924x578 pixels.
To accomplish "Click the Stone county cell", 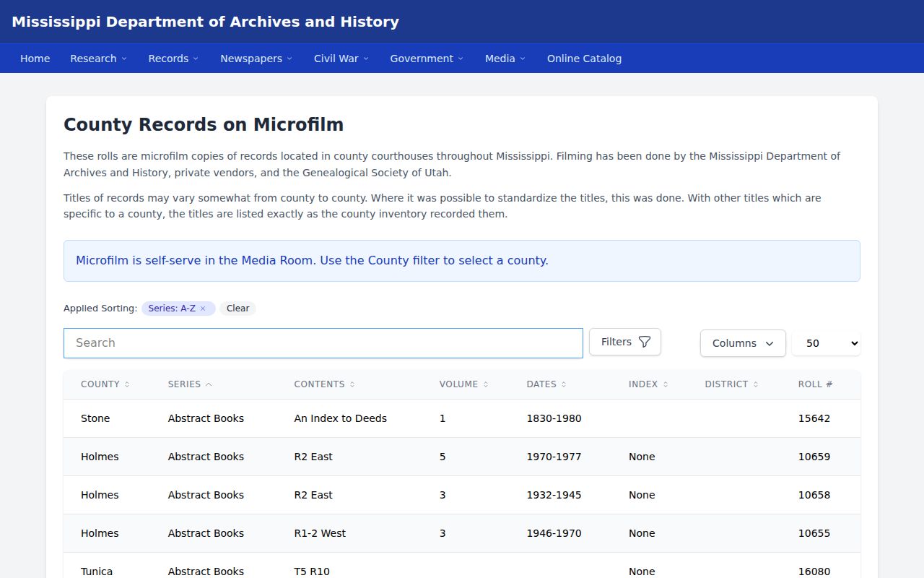I will tap(95, 418).
